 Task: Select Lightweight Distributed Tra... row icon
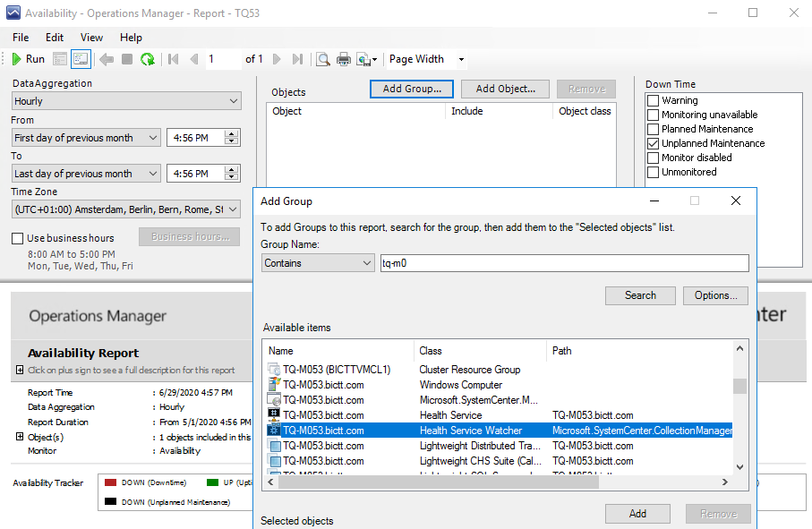point(274,446)
